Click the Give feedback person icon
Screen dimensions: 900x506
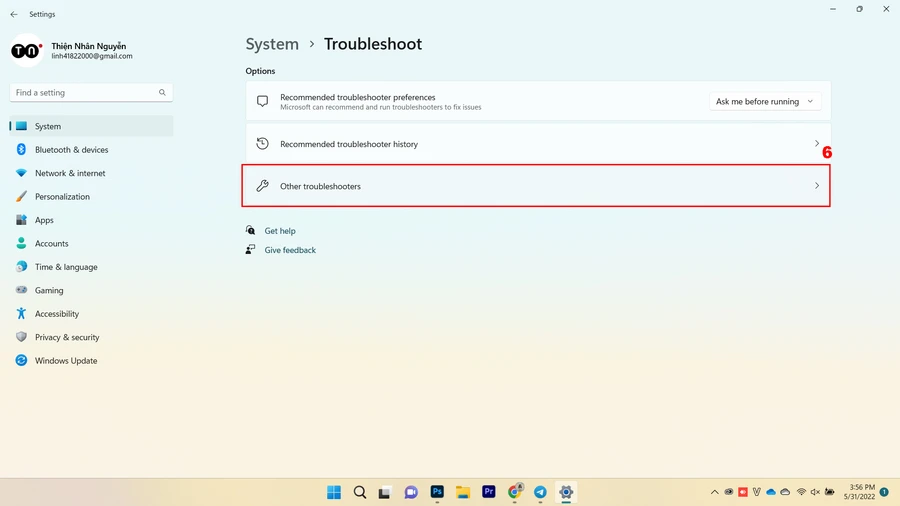[x=250, y=250]
